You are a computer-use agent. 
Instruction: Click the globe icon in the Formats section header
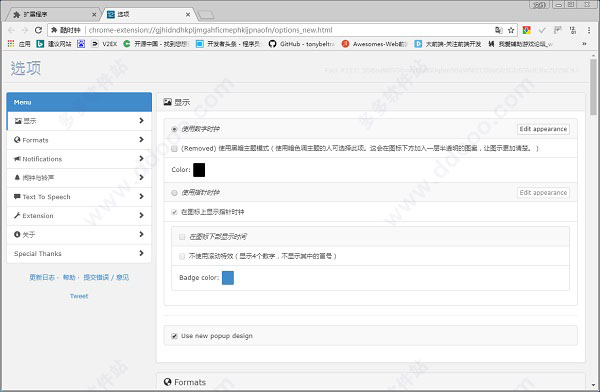[x=167, y=382]
